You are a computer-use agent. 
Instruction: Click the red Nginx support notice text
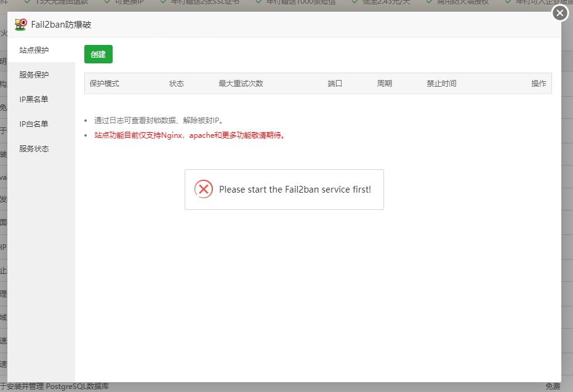click(190, 135)
